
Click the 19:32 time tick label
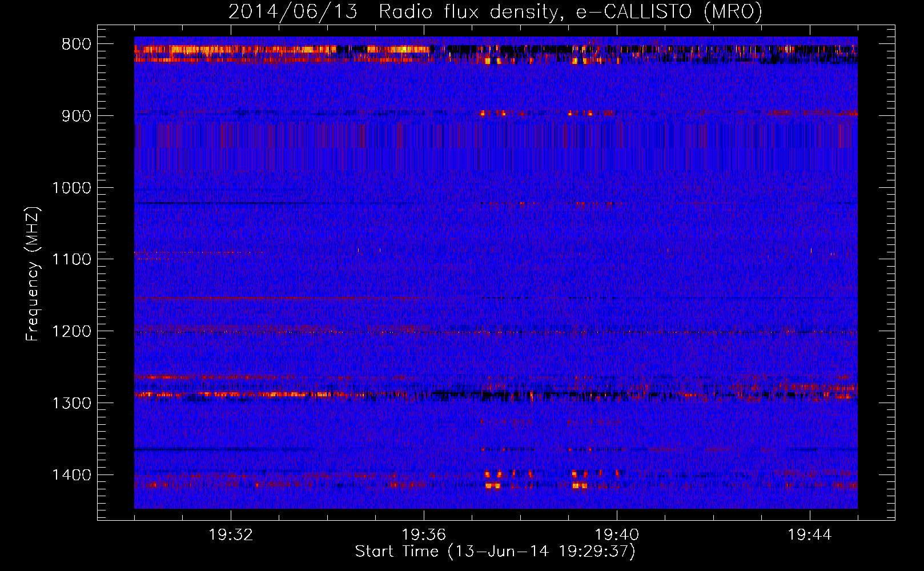click(231, 535)
